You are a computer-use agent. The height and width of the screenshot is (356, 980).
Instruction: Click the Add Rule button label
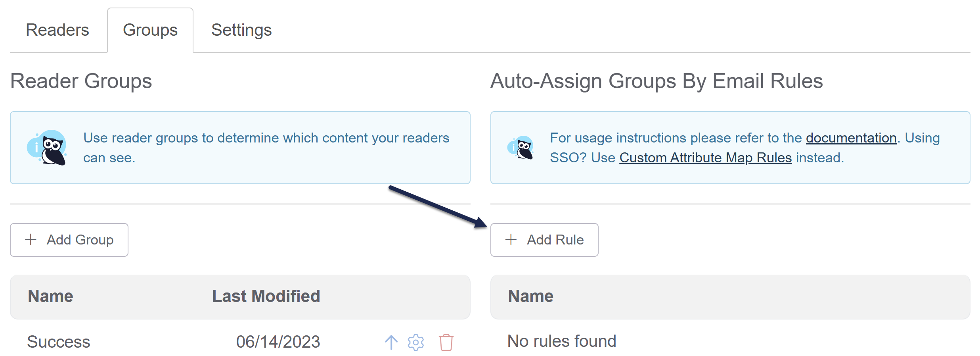(x=555, y=240)
